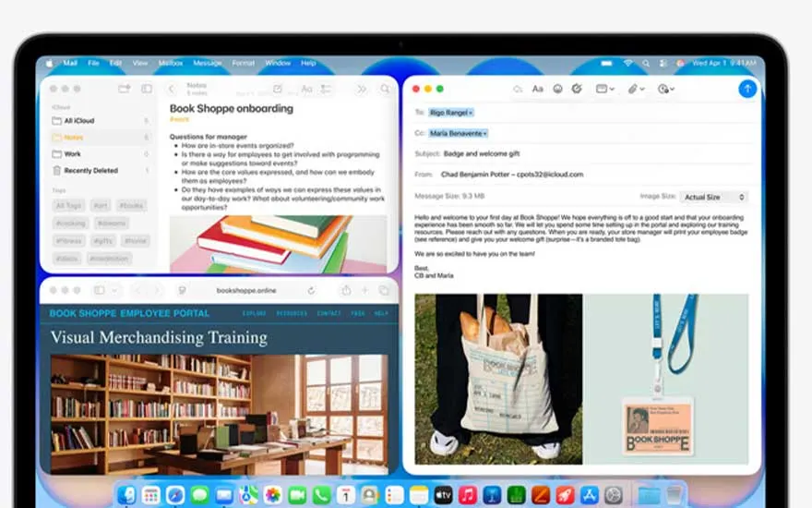This screenshot has height=508, width=812.
Task: Open the Apple menu
Action: point(49,63)
